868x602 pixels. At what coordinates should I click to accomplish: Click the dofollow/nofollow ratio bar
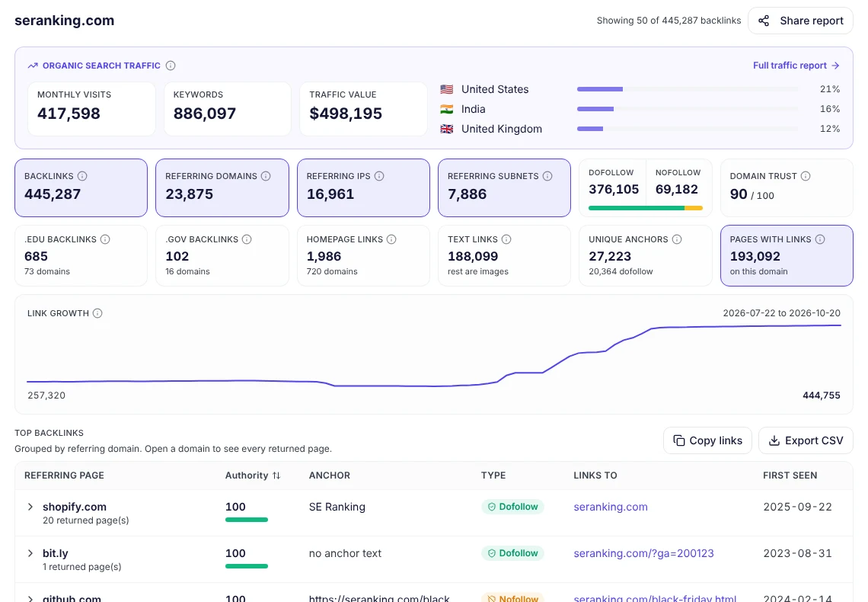646,208
